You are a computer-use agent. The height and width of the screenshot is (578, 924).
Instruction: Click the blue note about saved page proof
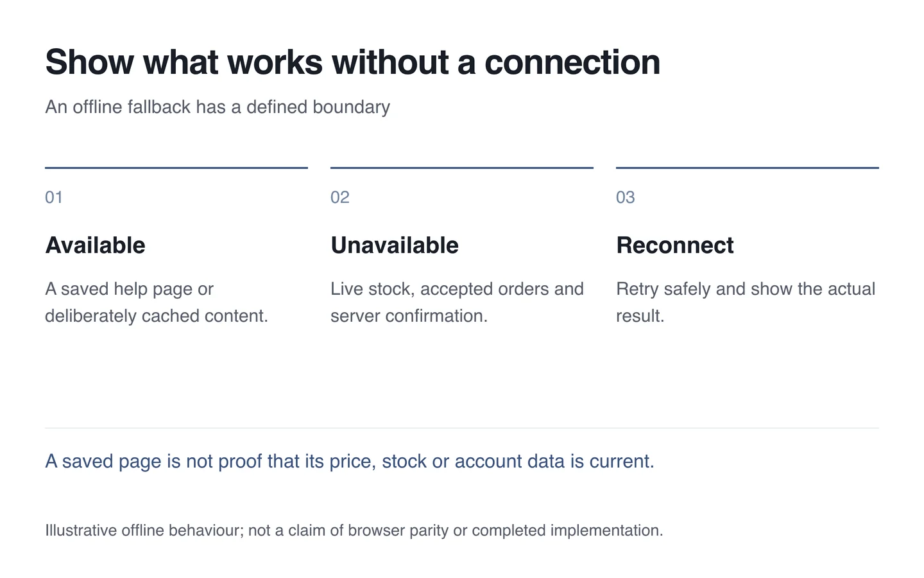click(350, 461)
